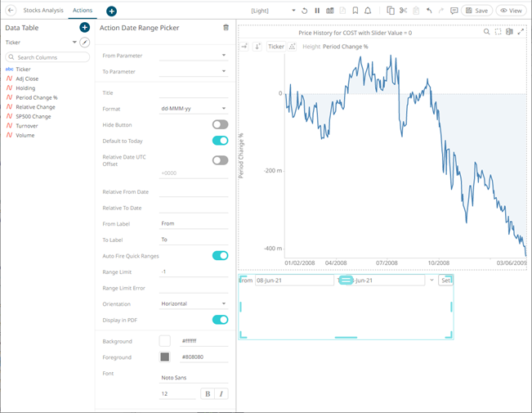The image size is (532, 413).
Task: Edit the Ticker data table
Action: [84, 42]
